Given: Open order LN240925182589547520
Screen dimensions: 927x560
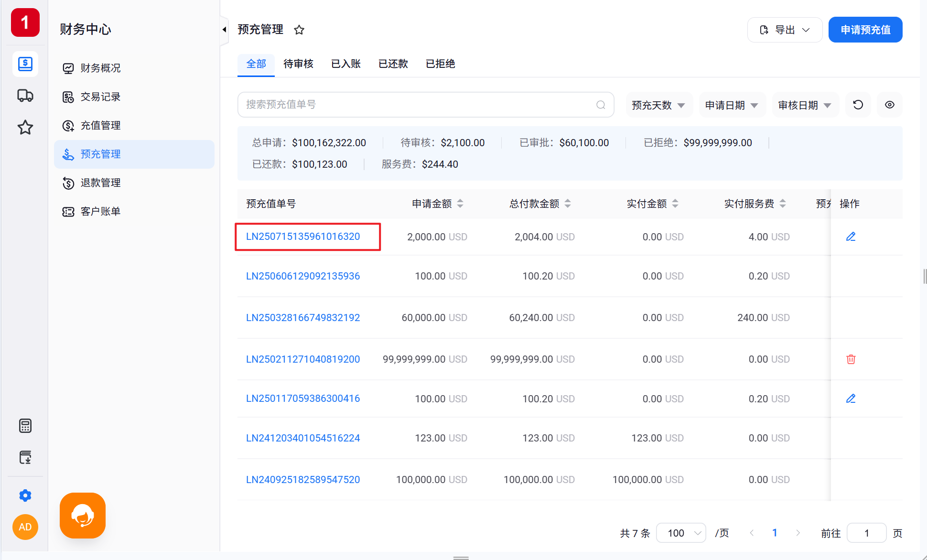Looking at the screenshot, I should tap(303, 480).
